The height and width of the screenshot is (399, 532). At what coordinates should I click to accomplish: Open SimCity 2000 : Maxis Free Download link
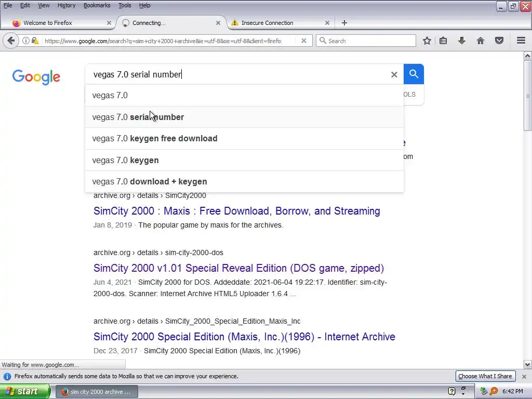click(x=237, y=211)
